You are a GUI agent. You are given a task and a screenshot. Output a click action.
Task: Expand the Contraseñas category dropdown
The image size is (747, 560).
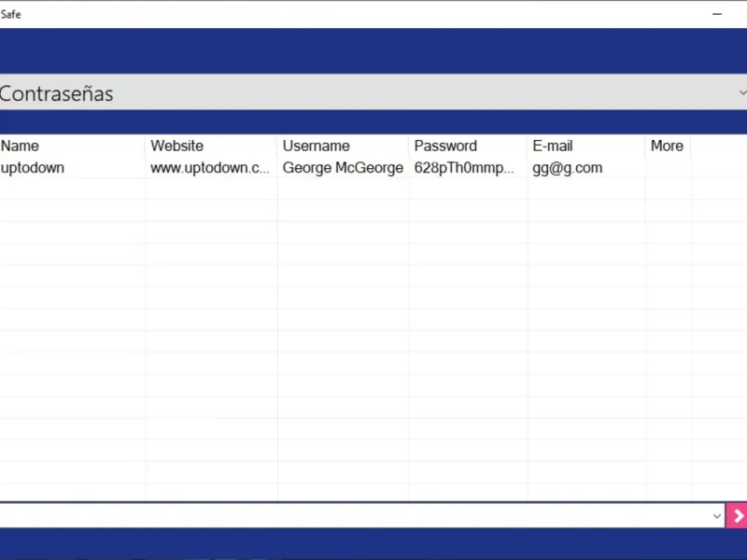(x=742, y=92)
